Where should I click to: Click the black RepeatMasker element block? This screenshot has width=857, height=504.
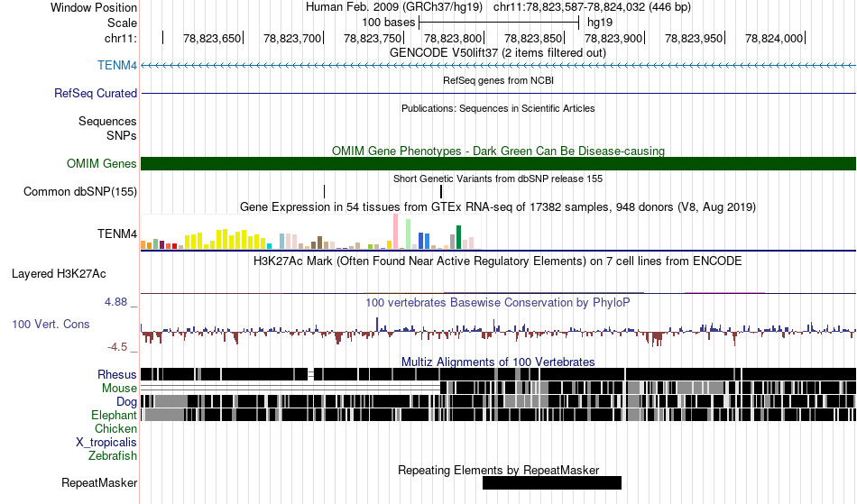tap(552, 482)
